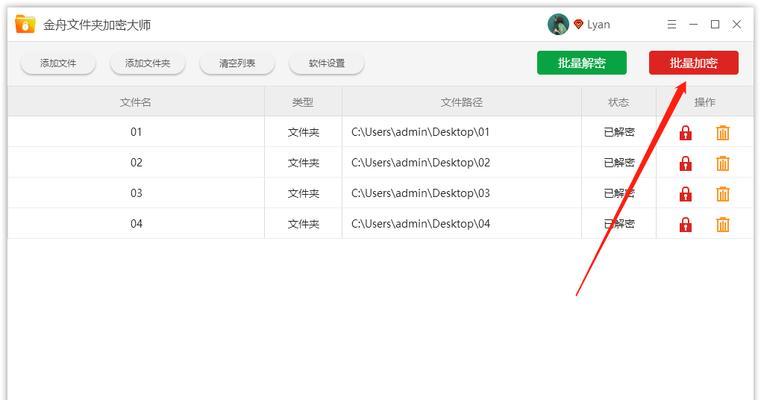Select the file name cell 02
The width and height of the screenshot is (761, 400).
pyautogui.click(x=136, y=163)
